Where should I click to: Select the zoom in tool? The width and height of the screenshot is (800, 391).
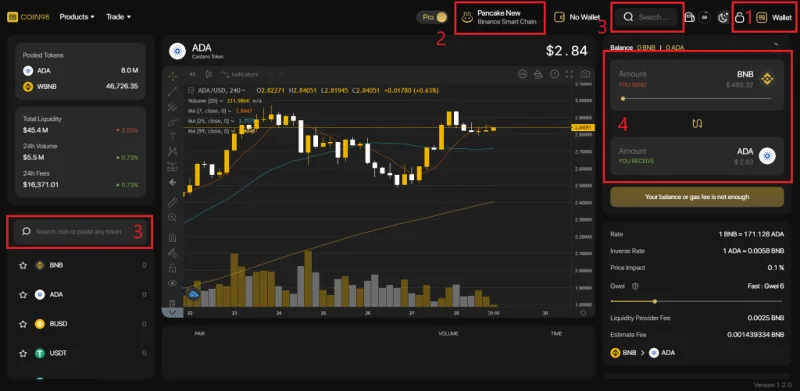pyautogui.click(x=172, y=217)
